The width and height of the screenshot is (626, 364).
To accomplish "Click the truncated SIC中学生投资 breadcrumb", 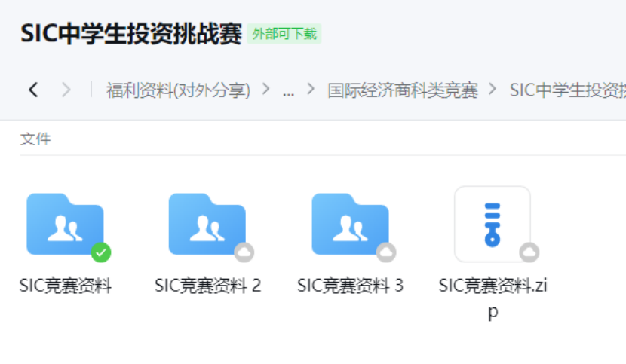I will point(567,90).
